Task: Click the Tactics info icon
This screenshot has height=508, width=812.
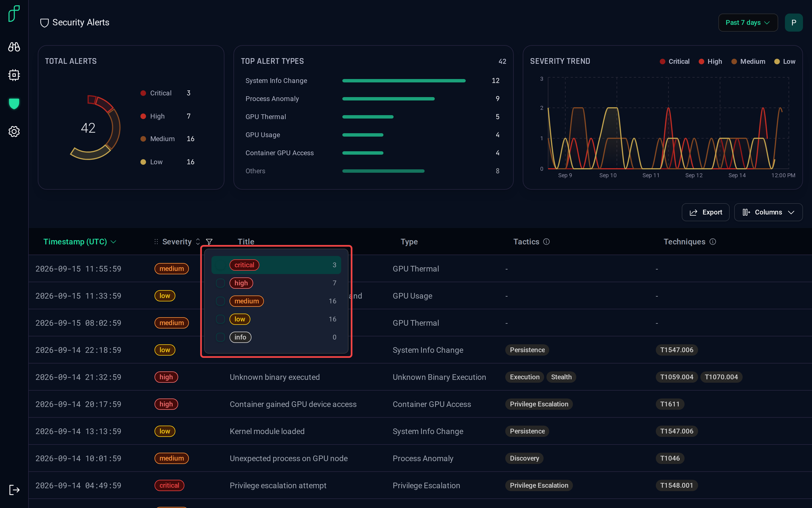Action: (x=546, y=242)
